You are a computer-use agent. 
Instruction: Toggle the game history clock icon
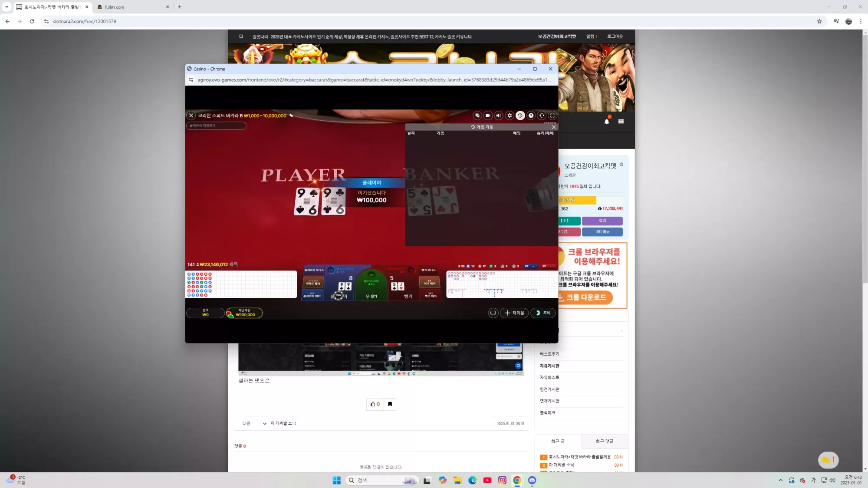tap(520, 115)
